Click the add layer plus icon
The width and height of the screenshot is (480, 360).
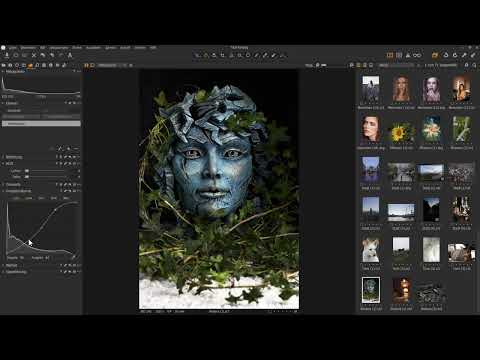tap(69, 148)
